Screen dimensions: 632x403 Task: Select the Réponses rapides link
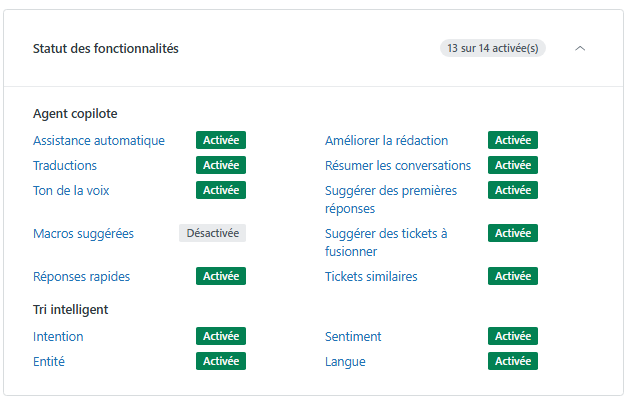81,277
